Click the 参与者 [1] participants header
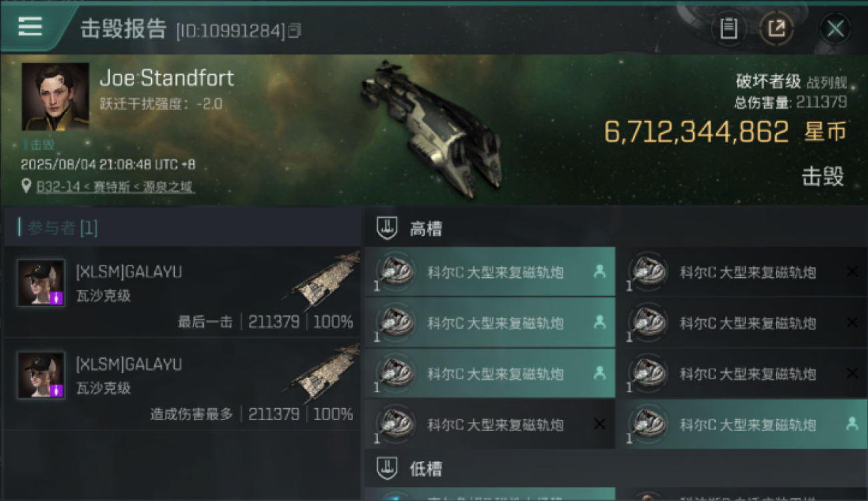 pos(63,228)
